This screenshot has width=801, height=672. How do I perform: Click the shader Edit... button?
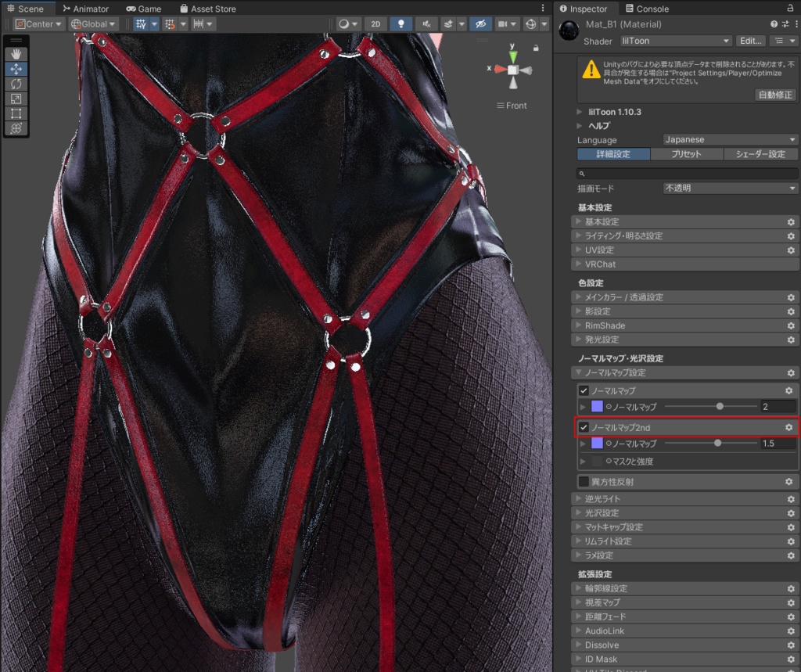click(750, 41)
